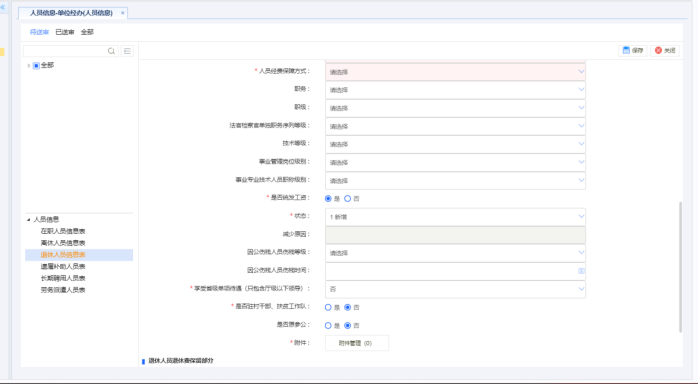Open 离休人员信息表 in the tree
Image resolution: width=698 pixels, height=384 pixels.
click(x=63, y=243)
